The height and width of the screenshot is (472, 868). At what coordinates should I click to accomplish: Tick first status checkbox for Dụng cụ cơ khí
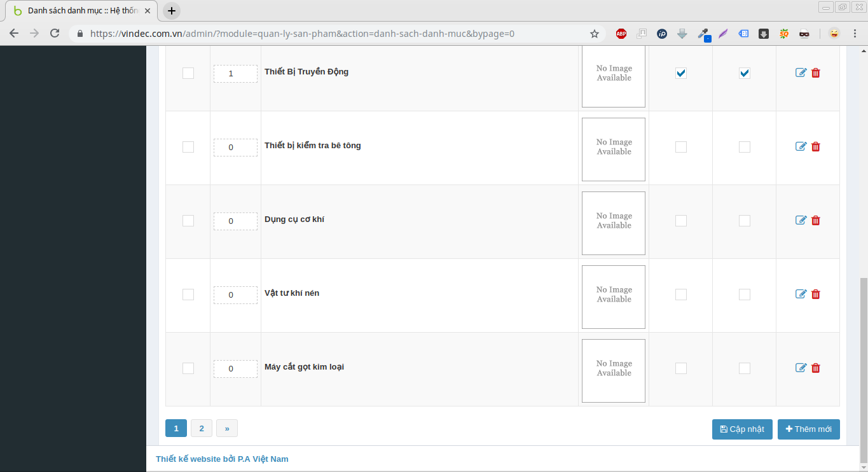pos(681,221)
